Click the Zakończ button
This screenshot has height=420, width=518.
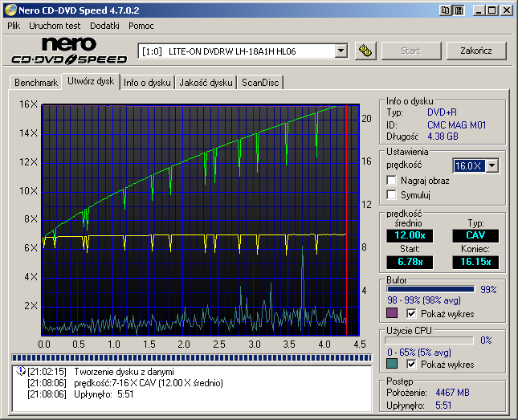click(476, 51)
